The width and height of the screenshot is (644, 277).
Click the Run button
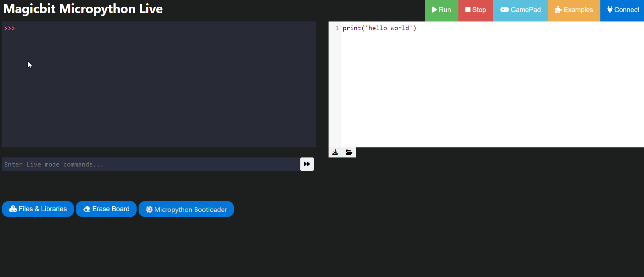coord(441,10)
